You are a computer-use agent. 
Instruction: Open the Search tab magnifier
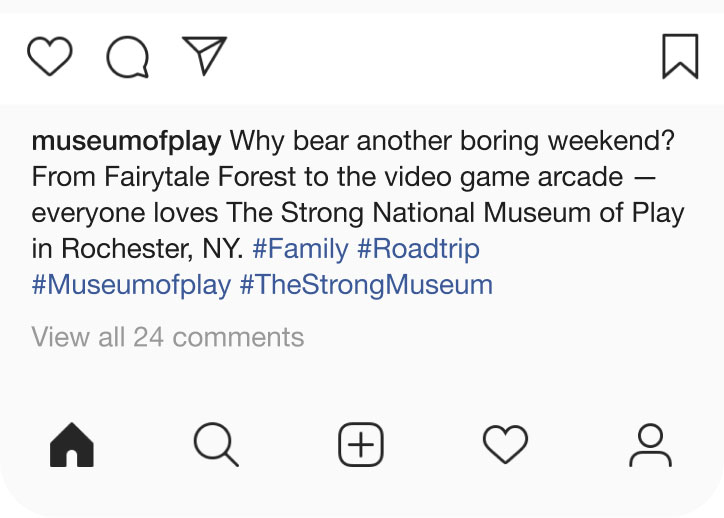[x=216, y=445]
